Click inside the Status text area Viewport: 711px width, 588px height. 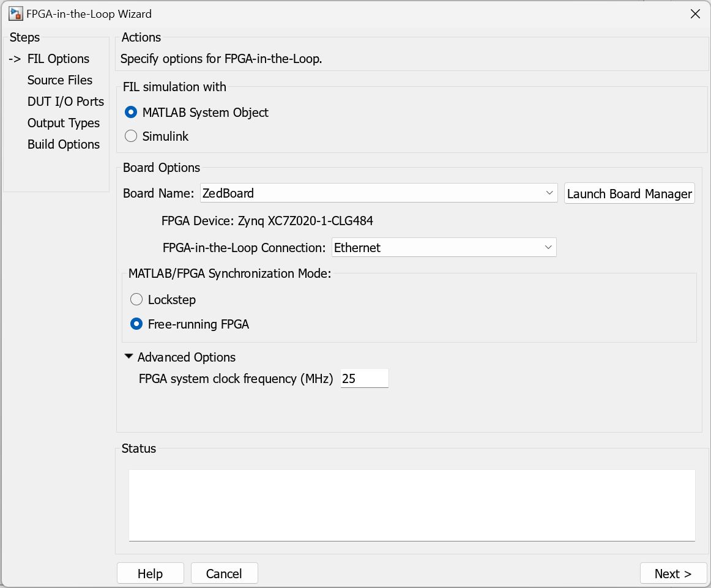click(411, 505)
